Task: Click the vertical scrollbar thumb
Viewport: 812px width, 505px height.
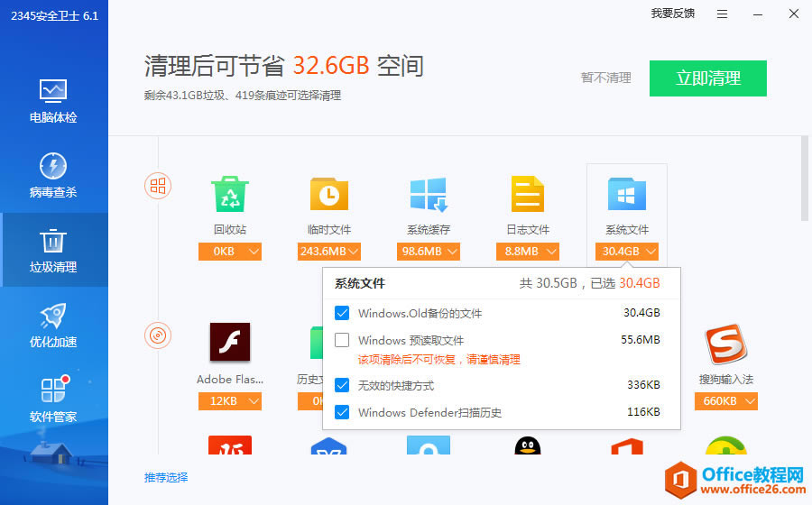Action: tap(804, 179)
